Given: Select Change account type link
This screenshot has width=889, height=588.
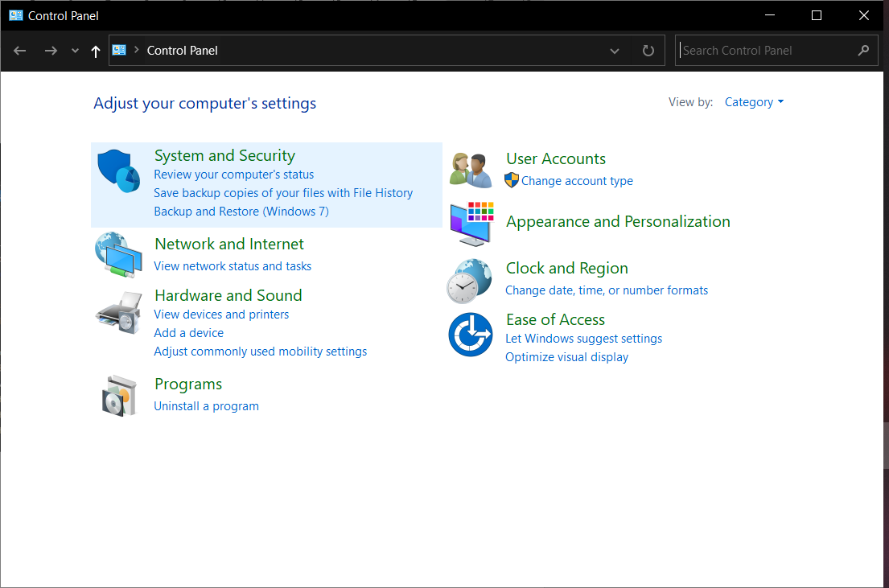Looking at the screenshot, I should click(577, 181).
